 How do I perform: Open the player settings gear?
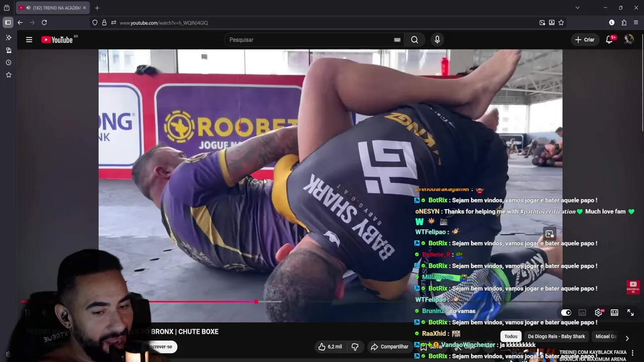(598, 313)
